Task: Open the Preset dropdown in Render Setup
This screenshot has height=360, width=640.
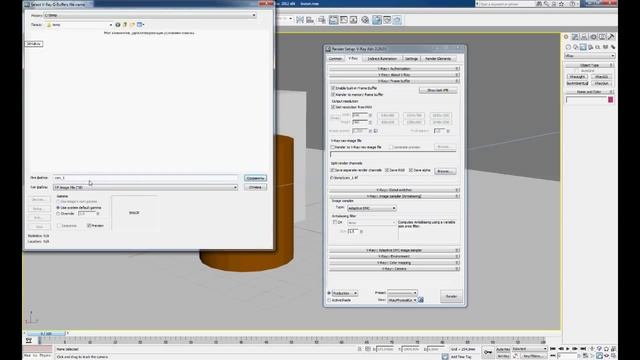Action: [x=402, y=293]
